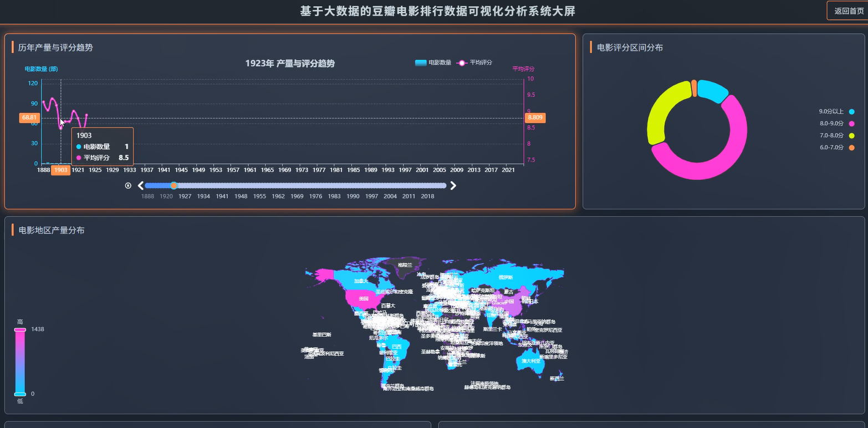Click the 1438 maximum value label

coord(38,329)
